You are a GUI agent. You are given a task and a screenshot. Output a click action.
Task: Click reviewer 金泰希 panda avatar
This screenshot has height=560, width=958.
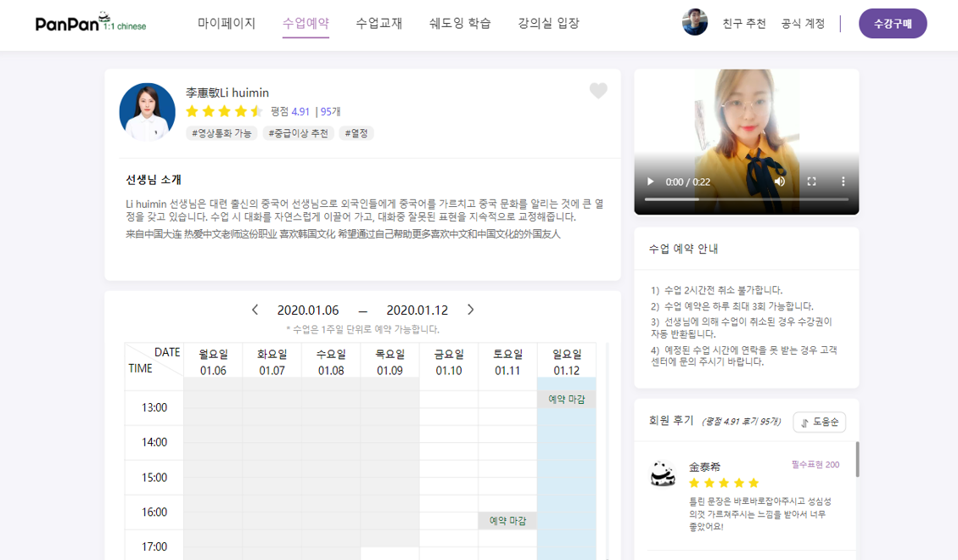click(x=663, y=473)
